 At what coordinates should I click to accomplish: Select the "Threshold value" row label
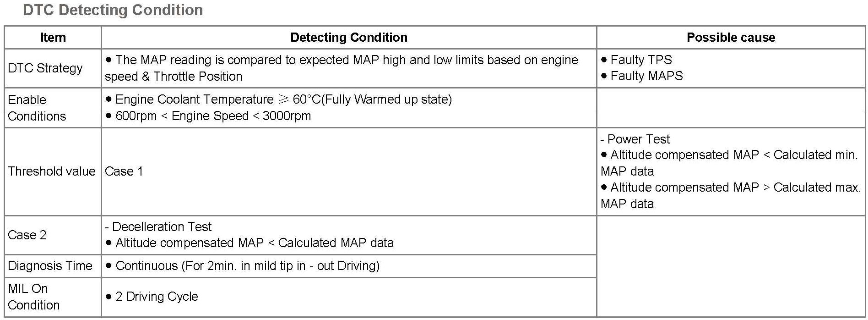pyautogui.click(x=52, y=171)
